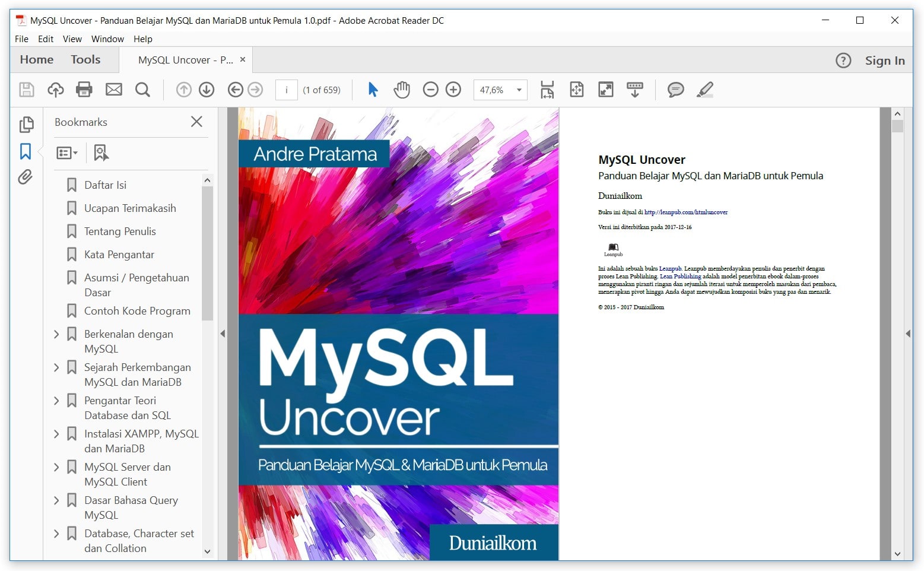The image size is (924, 571).
Task: Select the Highlight text pen tool
Action: pos(704,90)
